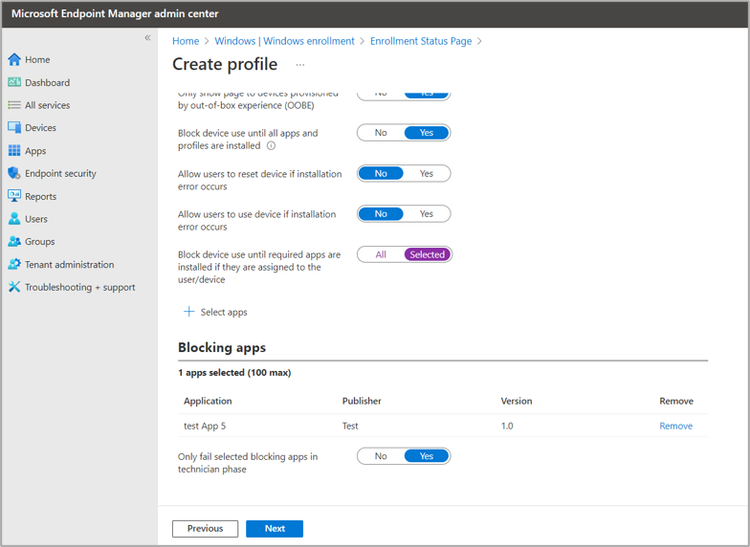Expand Select apps with plus icon

(190, 312)
